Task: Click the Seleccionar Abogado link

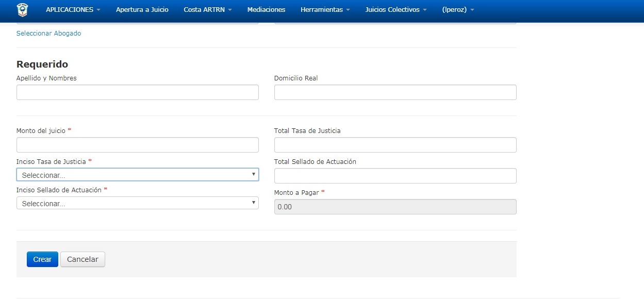Action: coord(48,34)
